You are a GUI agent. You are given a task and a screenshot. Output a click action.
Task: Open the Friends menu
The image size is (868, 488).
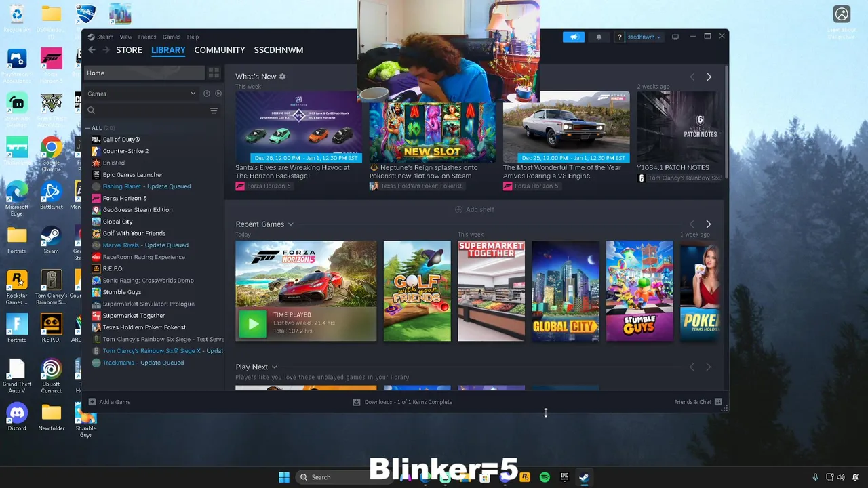click(x=147, y=37)
